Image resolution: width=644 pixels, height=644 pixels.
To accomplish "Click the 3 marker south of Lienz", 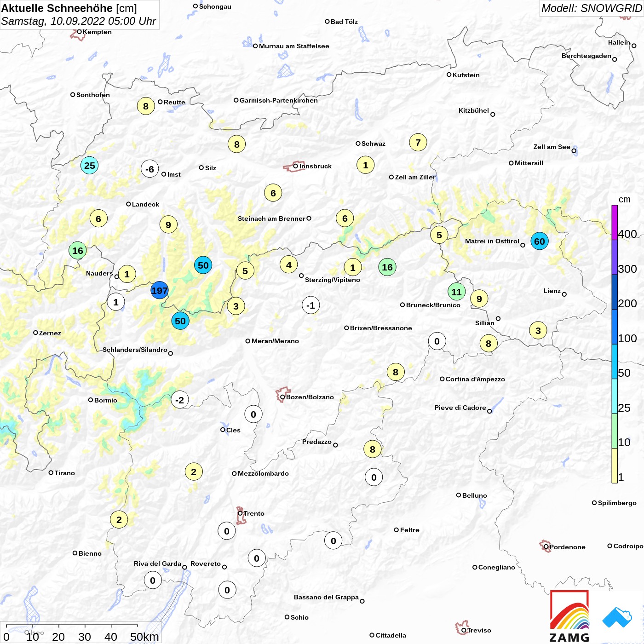I will [x=538, y=330].
